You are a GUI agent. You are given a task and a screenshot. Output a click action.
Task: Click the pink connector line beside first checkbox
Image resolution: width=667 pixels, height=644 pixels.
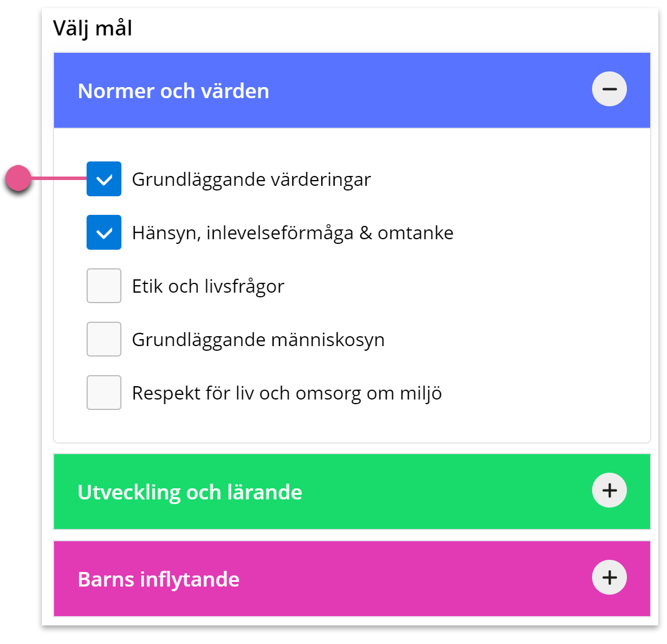pyautogui.click(x=59, y=178)
